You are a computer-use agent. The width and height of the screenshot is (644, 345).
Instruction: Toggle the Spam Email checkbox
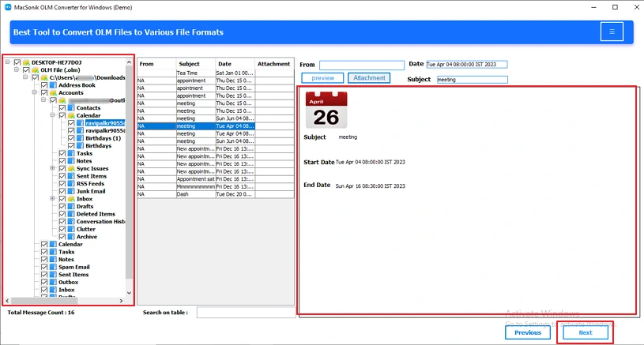click(x=44, y=267)
